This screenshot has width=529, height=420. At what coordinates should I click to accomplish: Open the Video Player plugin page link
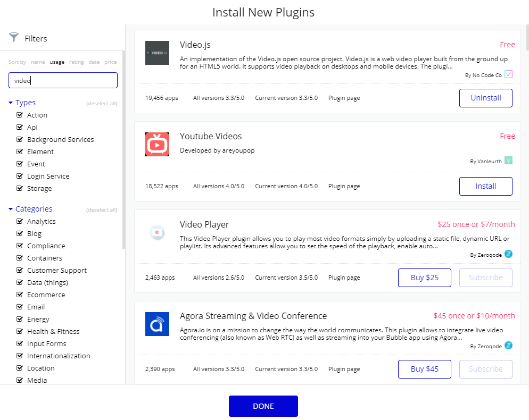click(x=344, y=278)
